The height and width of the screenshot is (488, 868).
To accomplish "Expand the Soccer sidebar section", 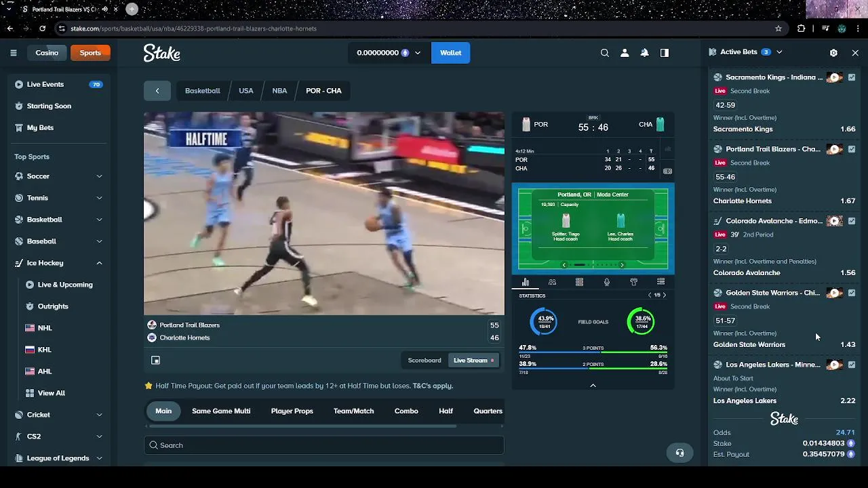I will 99,176.
